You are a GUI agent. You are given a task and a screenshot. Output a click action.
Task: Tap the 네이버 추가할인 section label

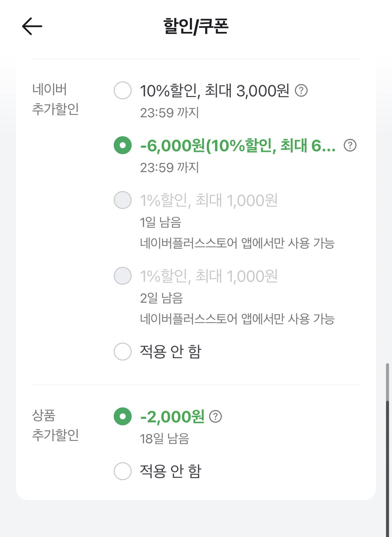tap(55, 99)
